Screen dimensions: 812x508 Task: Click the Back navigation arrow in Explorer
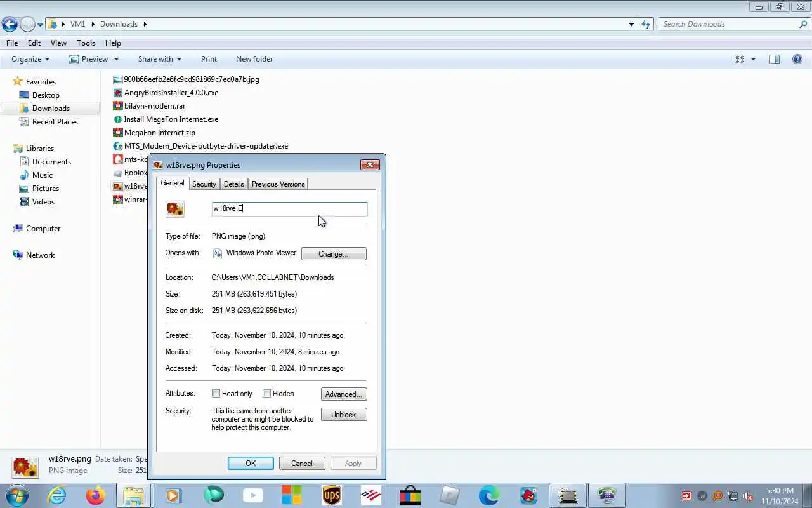coord(10,24)
